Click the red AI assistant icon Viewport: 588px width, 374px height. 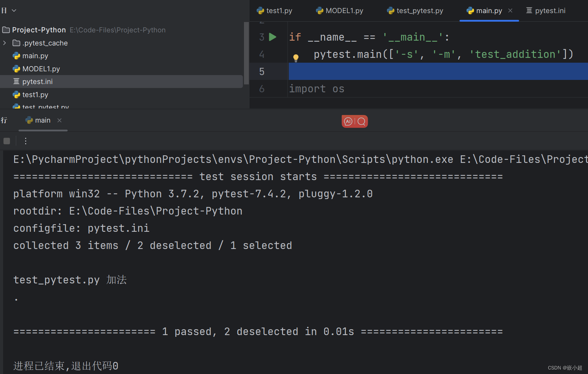pyautogui.click(x=348, y=122)
